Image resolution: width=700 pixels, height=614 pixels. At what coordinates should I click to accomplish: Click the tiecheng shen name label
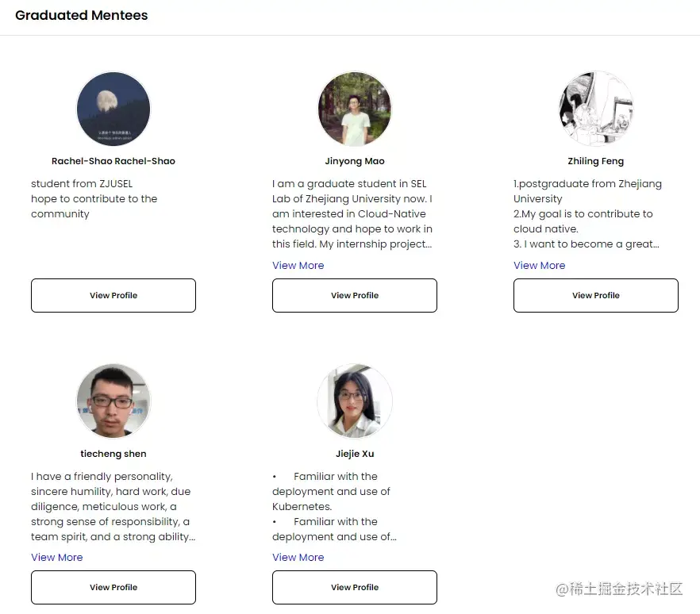[x=113, y=454]
